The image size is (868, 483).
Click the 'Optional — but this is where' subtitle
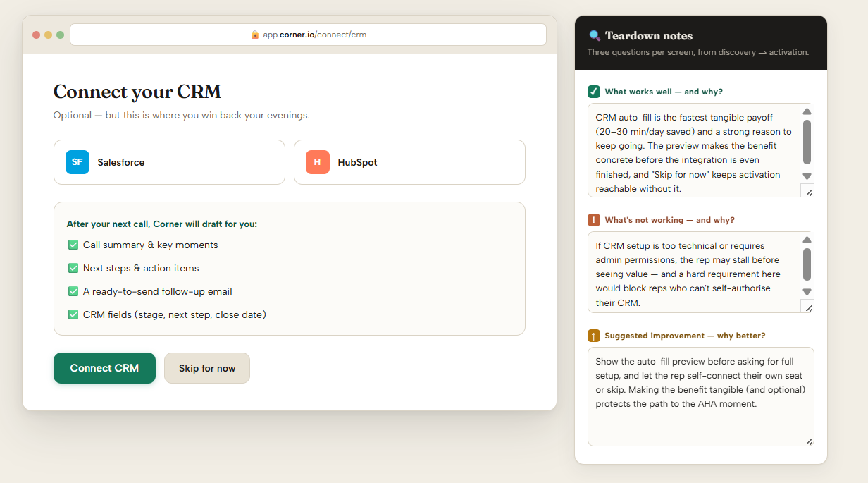click(x=182, y=115)
